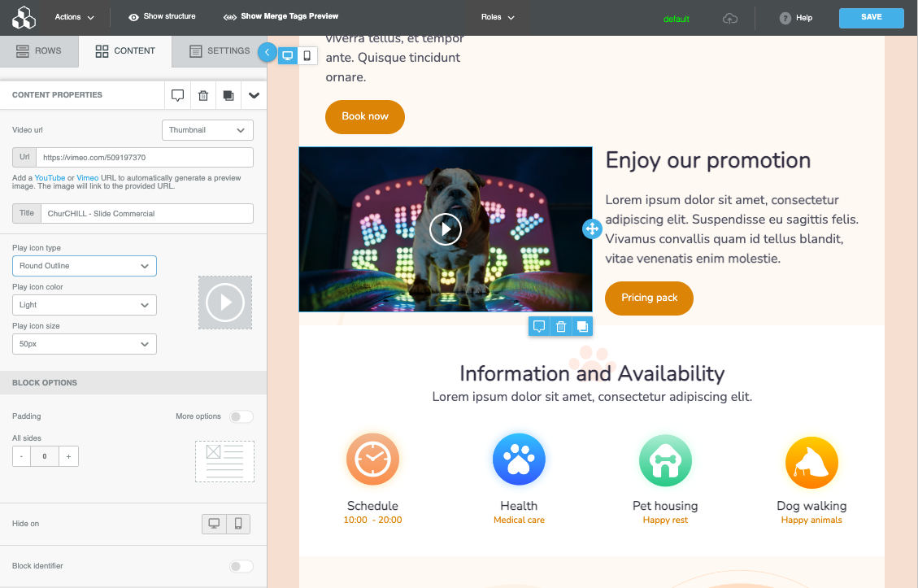Enable the Block identifier switch
Viewport: 918px width, 588px height.
(241, 566)
